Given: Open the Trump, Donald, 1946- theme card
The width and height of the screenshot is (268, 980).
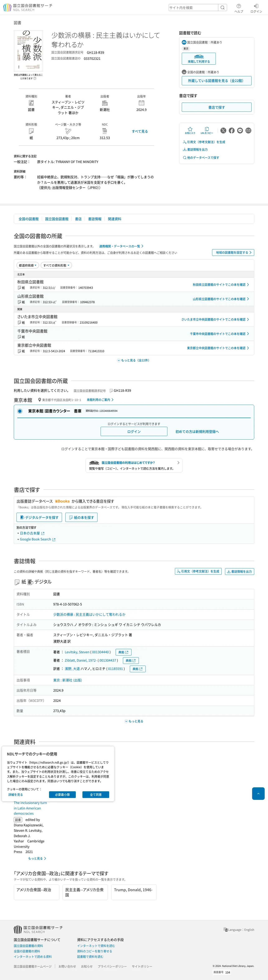Looking at the screenshot, I should [134, 892].
